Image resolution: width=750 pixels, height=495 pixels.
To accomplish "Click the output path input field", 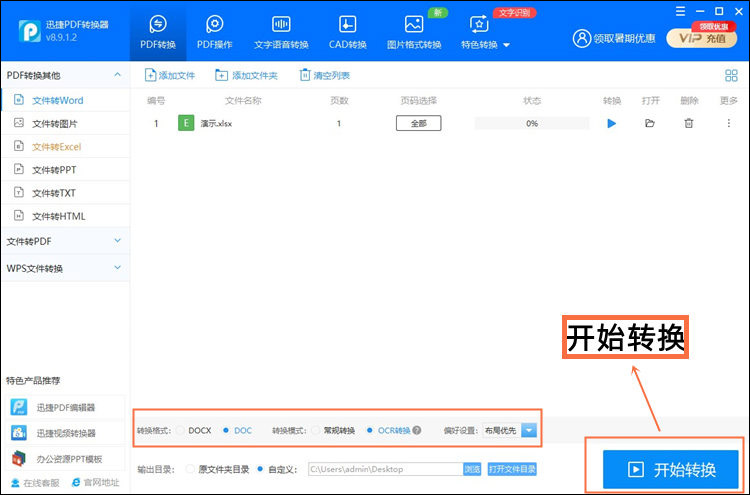I will [x=386, y=469].
